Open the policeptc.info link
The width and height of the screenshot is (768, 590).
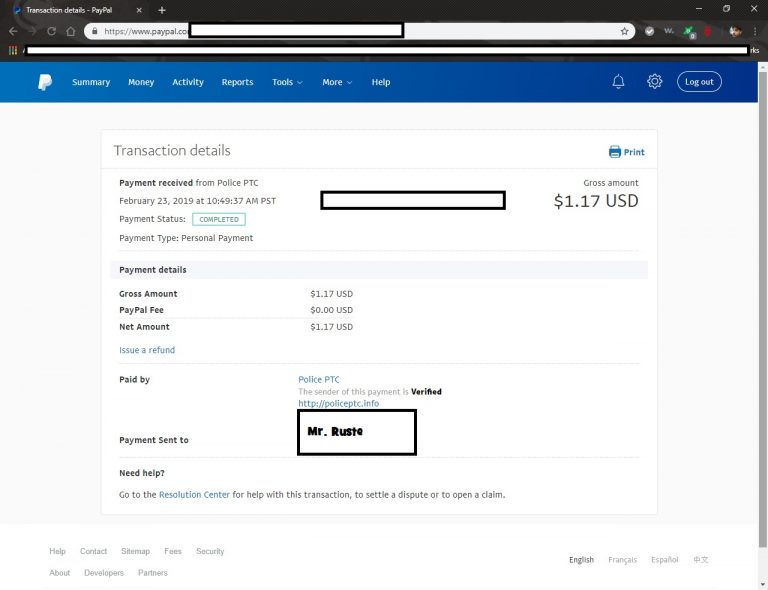(x=338, y=403)
